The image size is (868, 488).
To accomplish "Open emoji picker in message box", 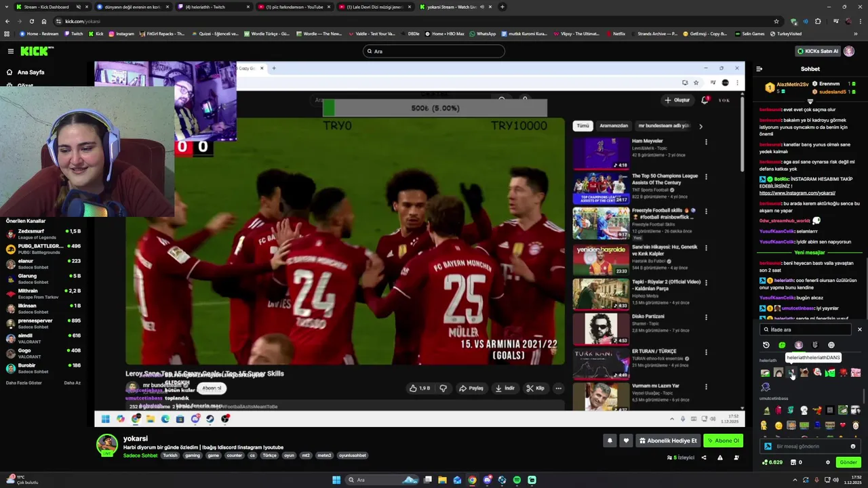I will point(853,447).
